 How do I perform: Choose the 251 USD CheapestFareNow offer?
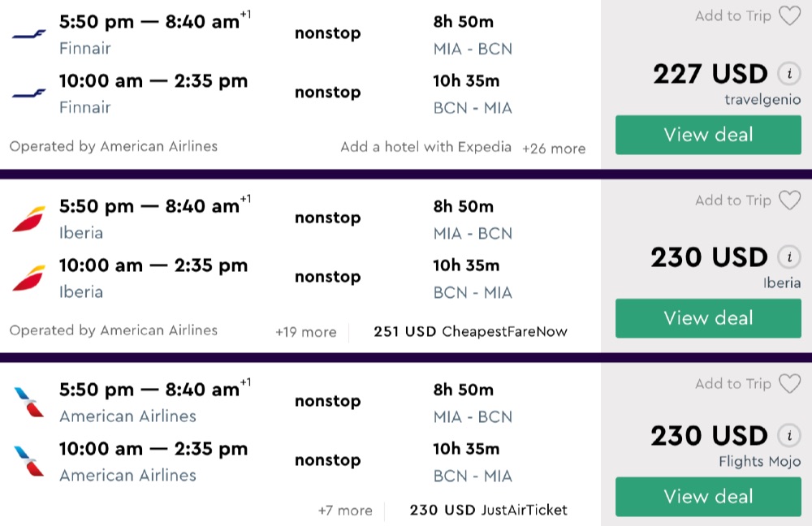pyautogui.click(x=470, y=332)
